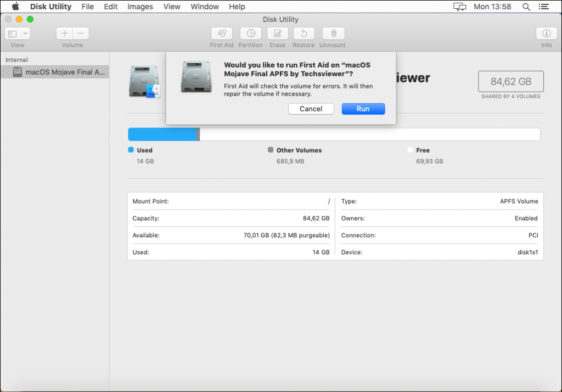Click the green zoom window button

[x=30, y=19]
